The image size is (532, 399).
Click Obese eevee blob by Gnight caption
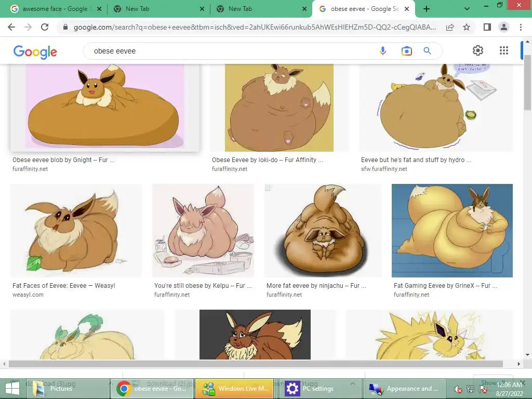[63, 160]
